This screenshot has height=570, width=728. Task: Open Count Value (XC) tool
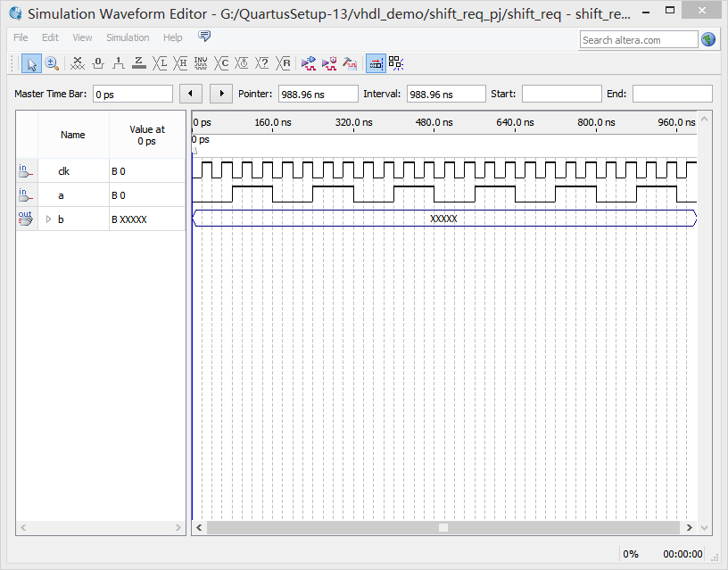[221, 63]
